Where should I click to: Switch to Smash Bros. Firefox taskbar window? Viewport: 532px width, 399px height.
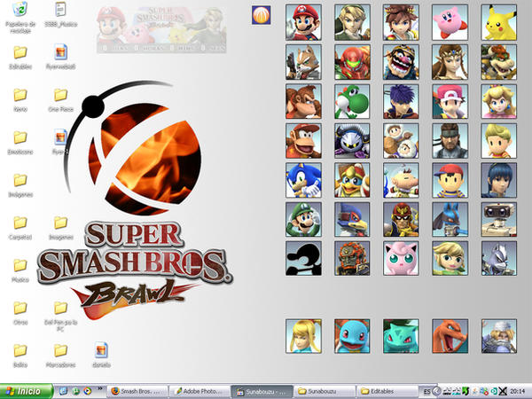tap(138, 392)
